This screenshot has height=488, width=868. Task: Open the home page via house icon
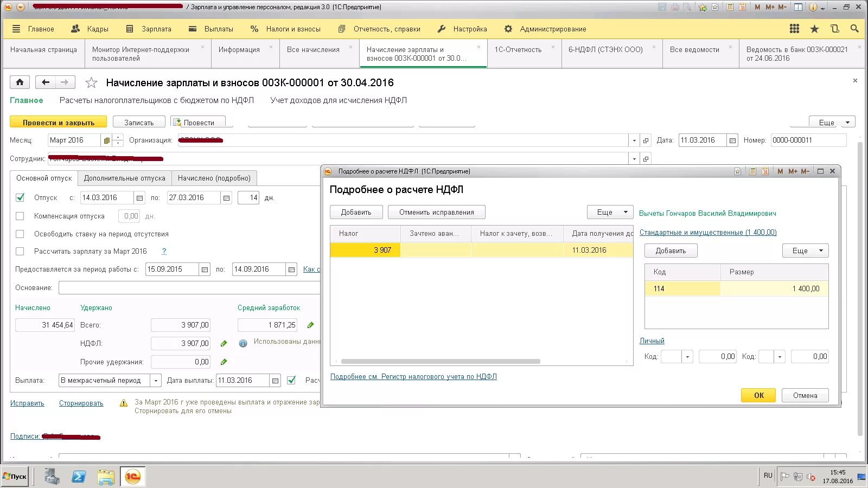20,82
